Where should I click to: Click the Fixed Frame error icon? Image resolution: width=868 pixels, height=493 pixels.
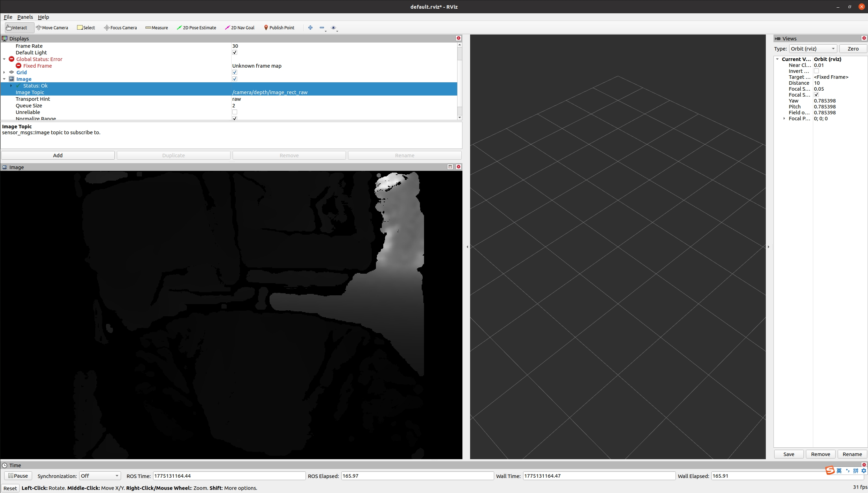coord(18,66)
